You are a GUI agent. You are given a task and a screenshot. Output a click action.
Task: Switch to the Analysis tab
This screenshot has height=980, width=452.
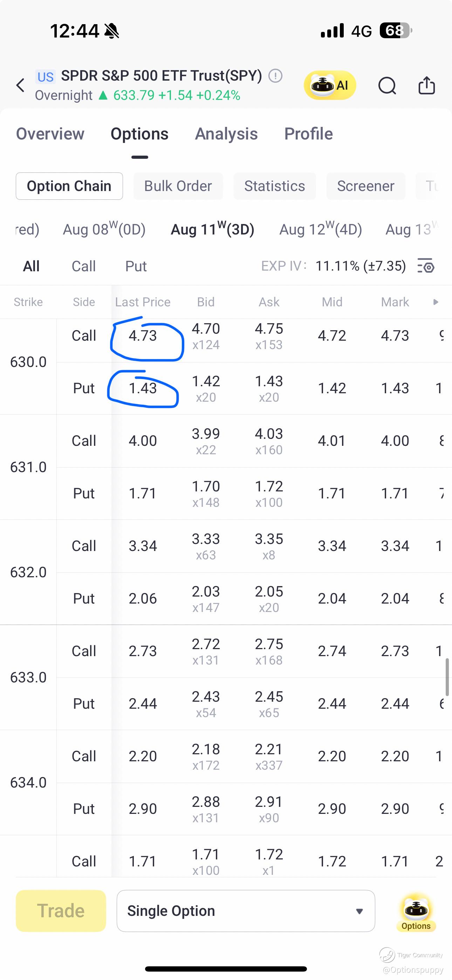tap(226, 134)
